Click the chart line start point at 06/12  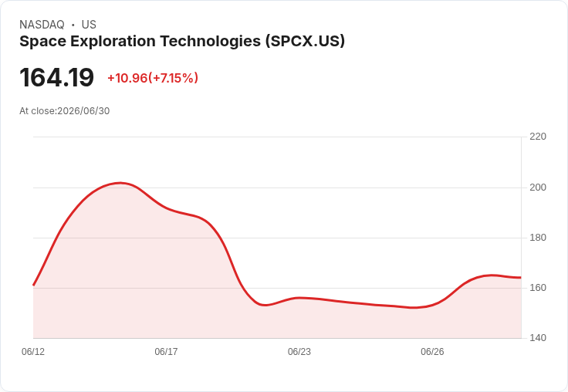pyautogui.click(x=34, y=285)
